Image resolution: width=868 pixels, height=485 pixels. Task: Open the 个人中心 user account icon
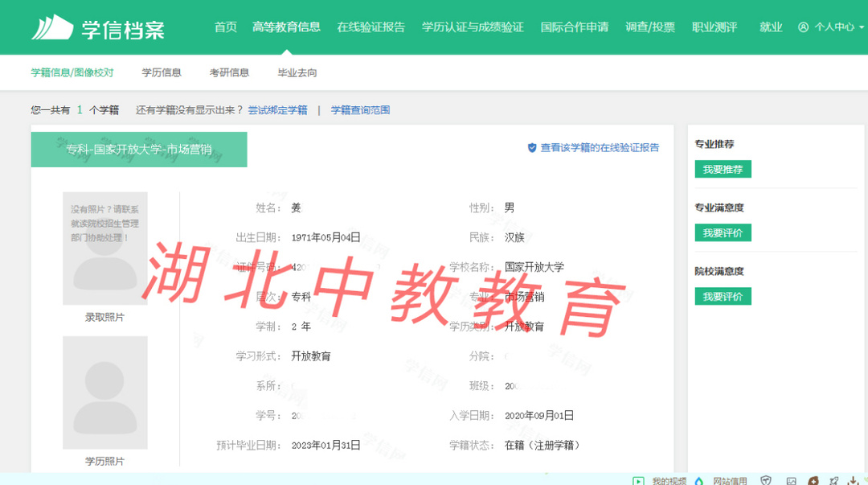click(x=803, y=27)
